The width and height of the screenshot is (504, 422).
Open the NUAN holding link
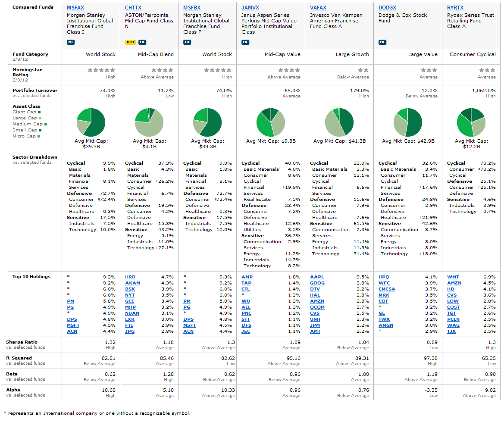coord(132,313)
